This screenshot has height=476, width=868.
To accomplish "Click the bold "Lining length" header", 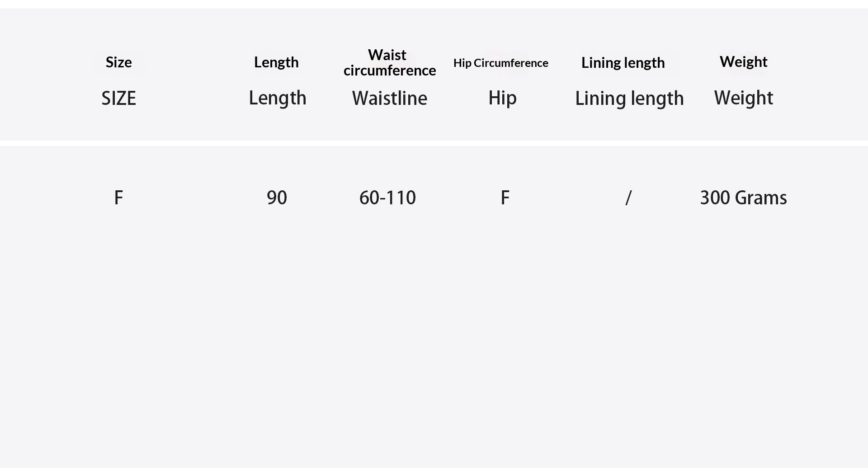I will pos(623,63).
